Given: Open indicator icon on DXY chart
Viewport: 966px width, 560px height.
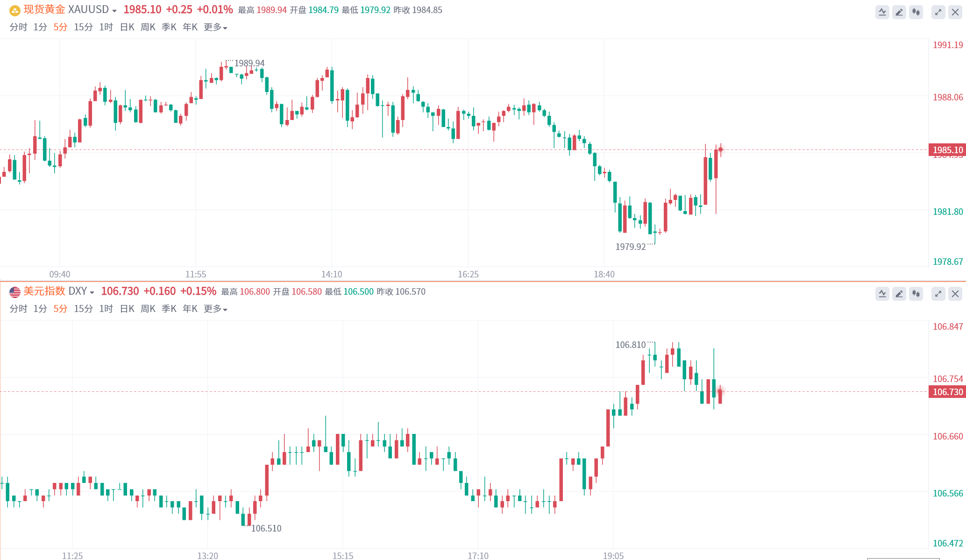Looking at the screenshot, I should [x=882, y=294].
